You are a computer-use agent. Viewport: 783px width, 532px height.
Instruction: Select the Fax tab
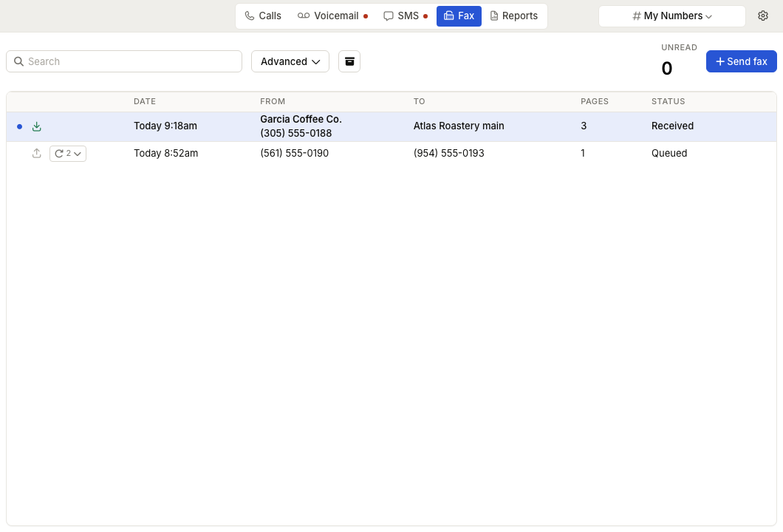point(459,16)
